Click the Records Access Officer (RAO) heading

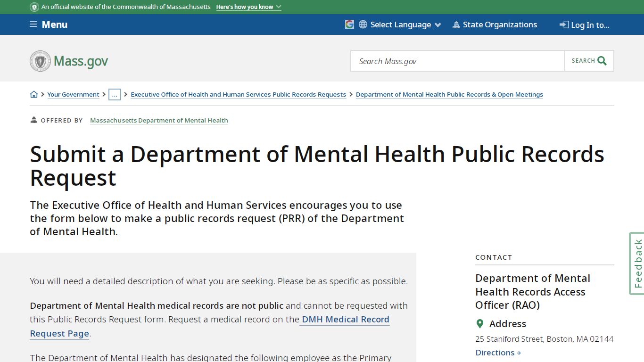(x=533, y=292)
